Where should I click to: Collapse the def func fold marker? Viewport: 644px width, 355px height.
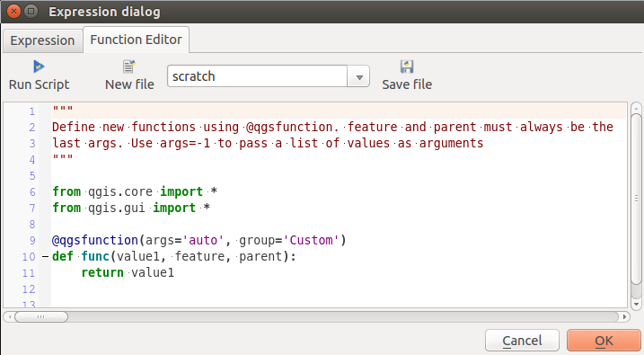[x=45, y=257]
